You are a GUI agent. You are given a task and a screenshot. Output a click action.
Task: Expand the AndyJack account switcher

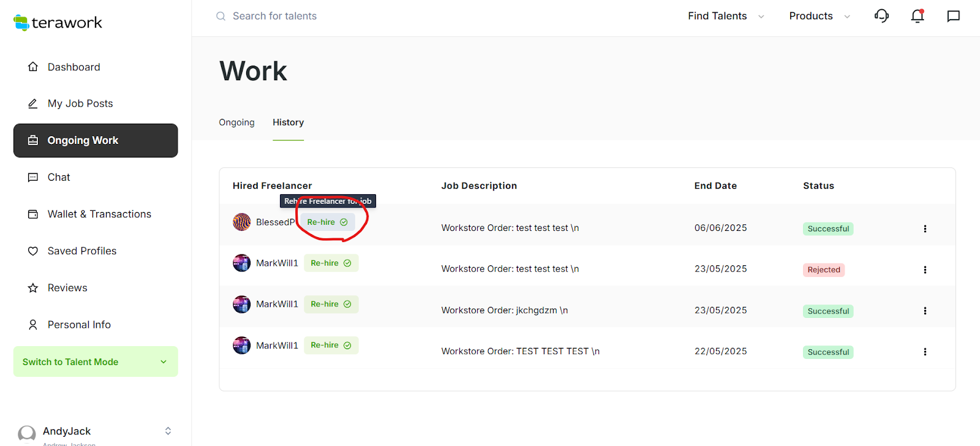168,431
